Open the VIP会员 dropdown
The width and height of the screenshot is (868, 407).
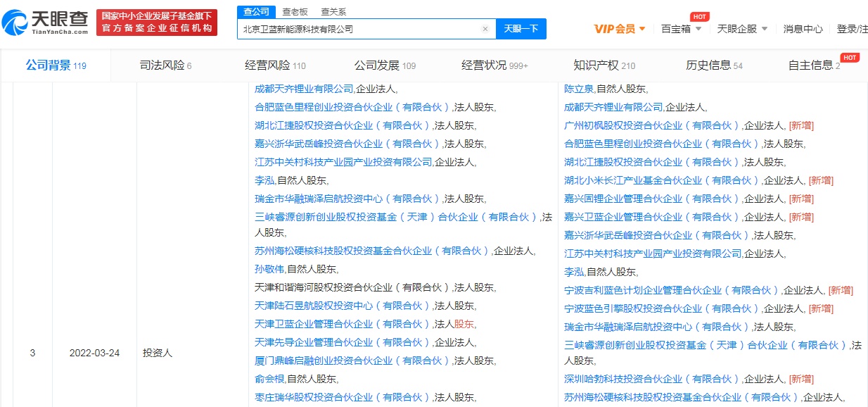[x=620, y=29]
